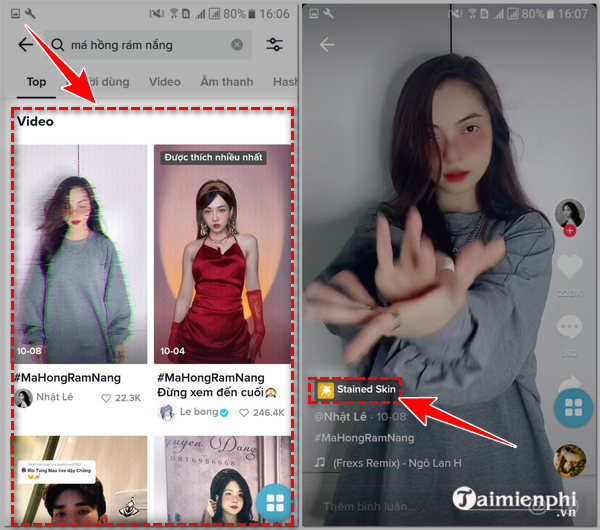
Task: Click the Nhật Lê username in search results
Action: point(54,397)
